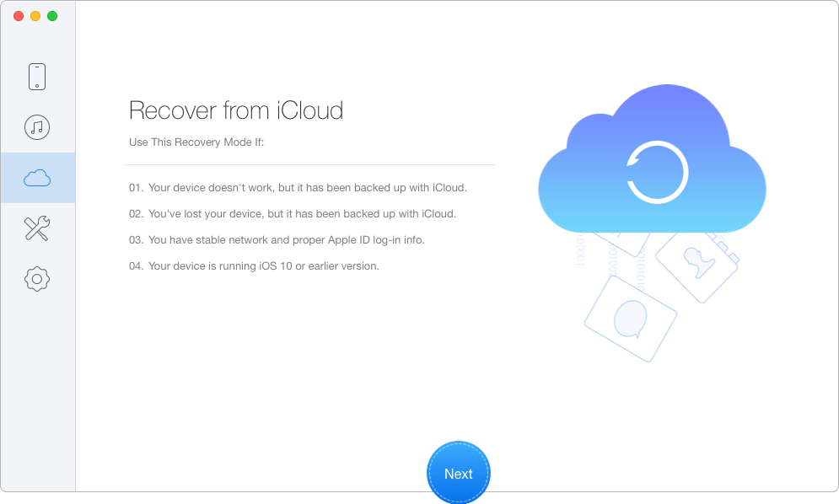Click 'Use This Recovery Mode If:' text
The width and height of the screenshot is (839, 504).
click(x=196, y=142)
